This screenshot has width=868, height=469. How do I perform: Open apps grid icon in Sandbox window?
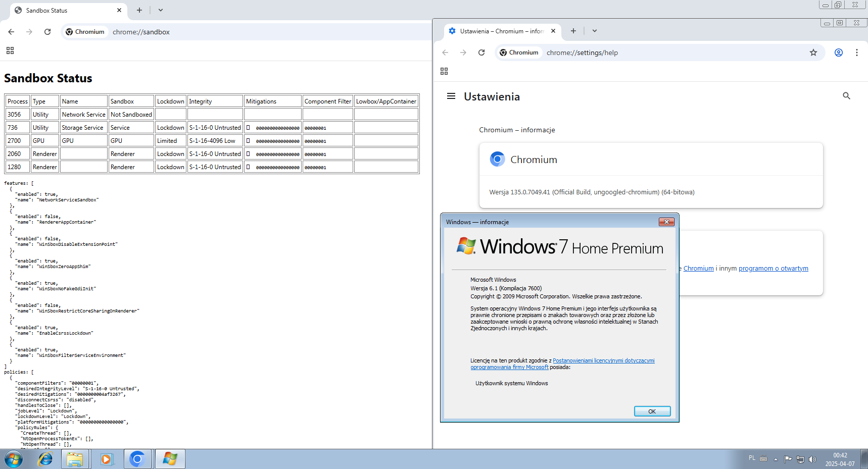tap(10, 50)
